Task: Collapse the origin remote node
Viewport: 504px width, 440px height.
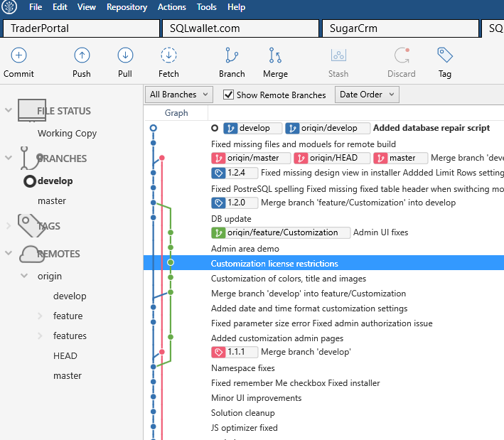Action: coord(24,276)
